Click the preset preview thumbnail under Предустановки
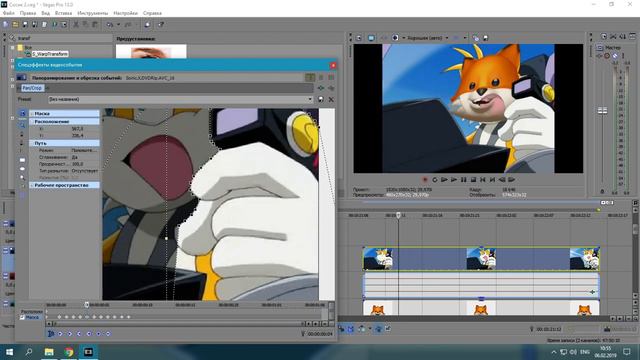The width and height of the screenshot is (640, 360). coord(151,51)
